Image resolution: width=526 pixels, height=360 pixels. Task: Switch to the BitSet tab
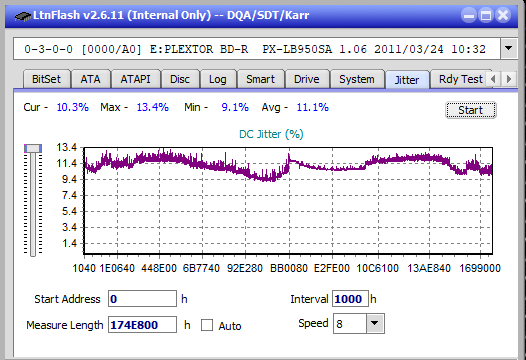click(x=47, y=79)
